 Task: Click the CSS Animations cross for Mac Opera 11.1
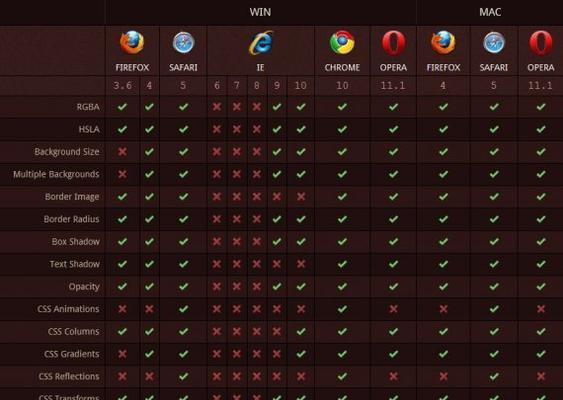point(541,309)
